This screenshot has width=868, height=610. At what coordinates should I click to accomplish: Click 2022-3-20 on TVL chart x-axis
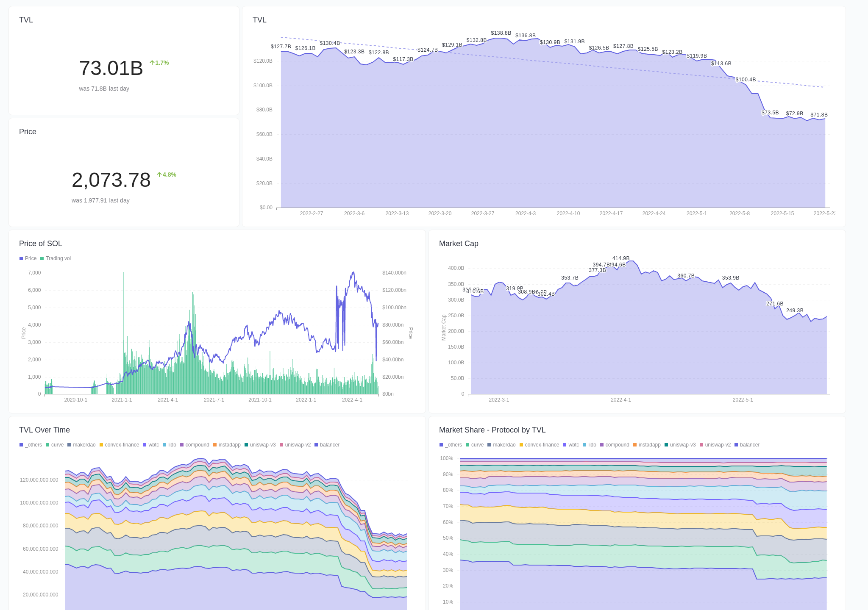click(x=440, y=213)
